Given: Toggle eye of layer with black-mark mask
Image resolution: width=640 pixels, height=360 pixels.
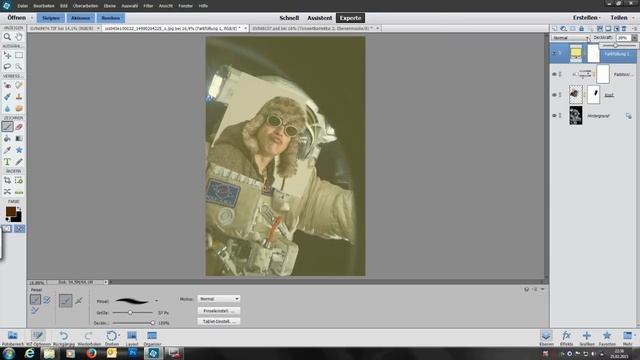Looking at the screenshot, I should point(554,95).
